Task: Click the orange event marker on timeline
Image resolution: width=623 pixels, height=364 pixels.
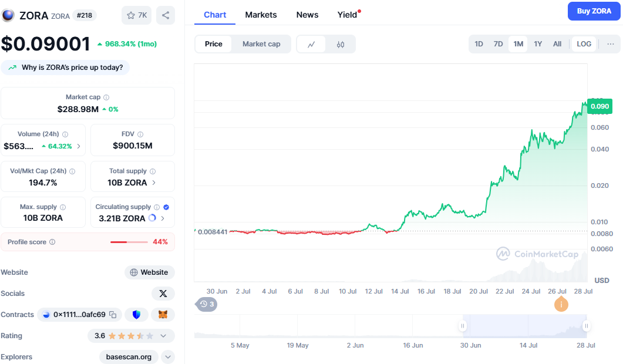Action: point(561,304)
